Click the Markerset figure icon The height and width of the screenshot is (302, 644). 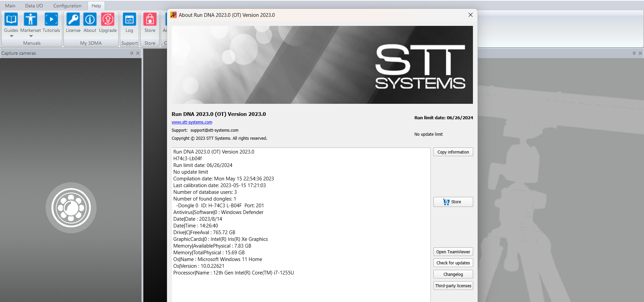[31, 19]
